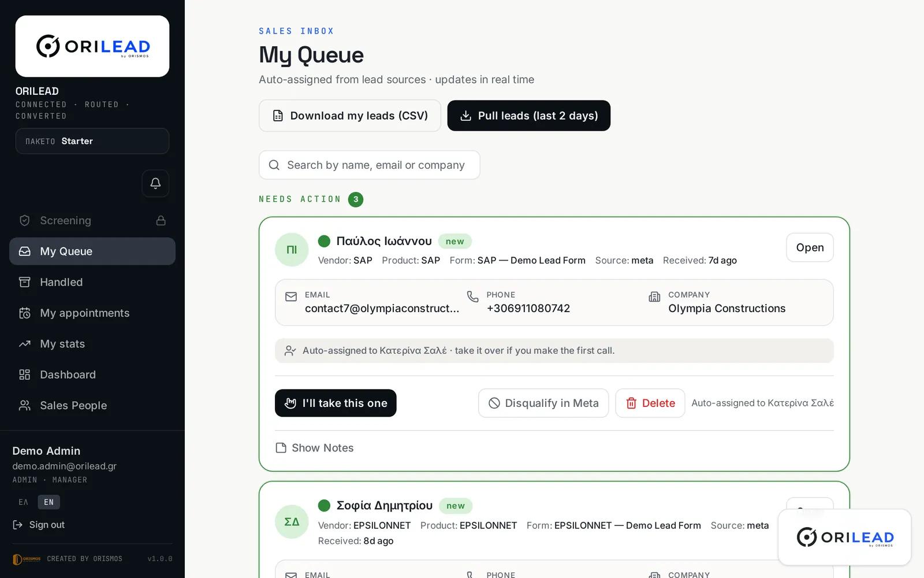Click the email envelope icon for Παύλος
The width and height of the screenshot is (924, 578).
pyautogui.click(x=291, y=297)
